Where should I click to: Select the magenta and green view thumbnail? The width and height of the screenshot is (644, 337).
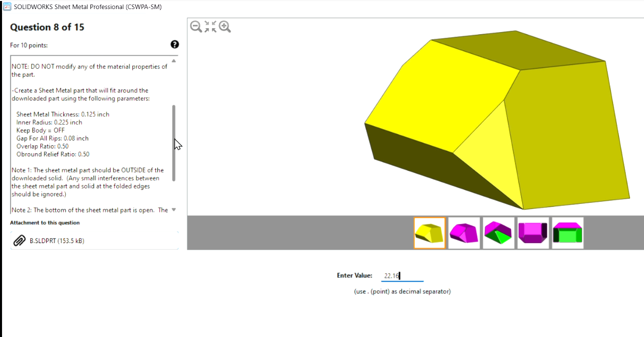tap(499, 233)
